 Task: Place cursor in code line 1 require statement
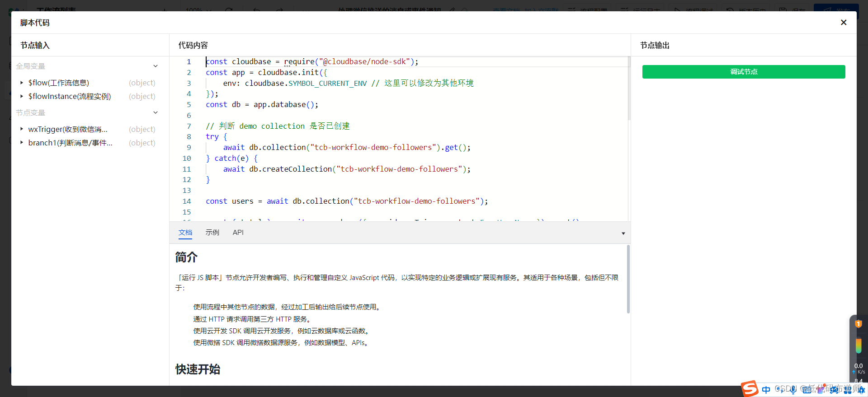point(312,62)
